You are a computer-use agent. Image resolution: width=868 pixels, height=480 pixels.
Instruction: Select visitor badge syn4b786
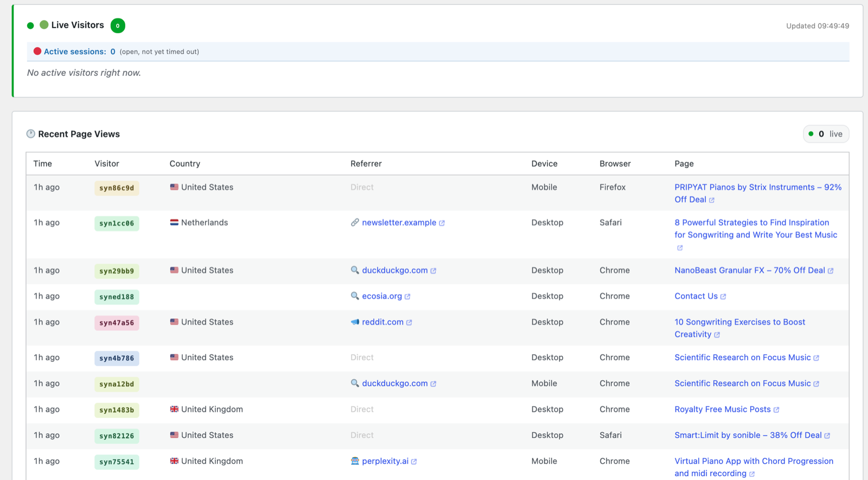(x=117, y=359)
